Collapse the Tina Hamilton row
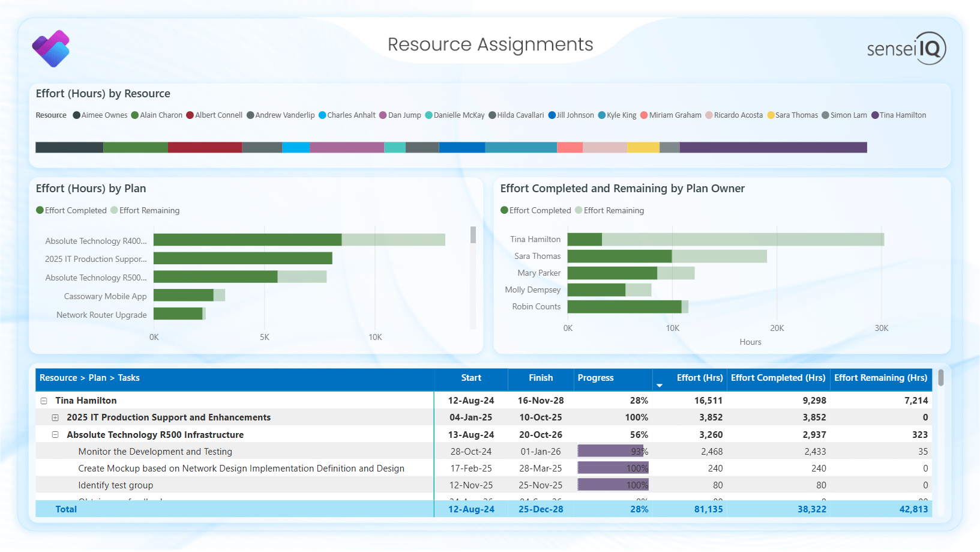 pos(44,401)
